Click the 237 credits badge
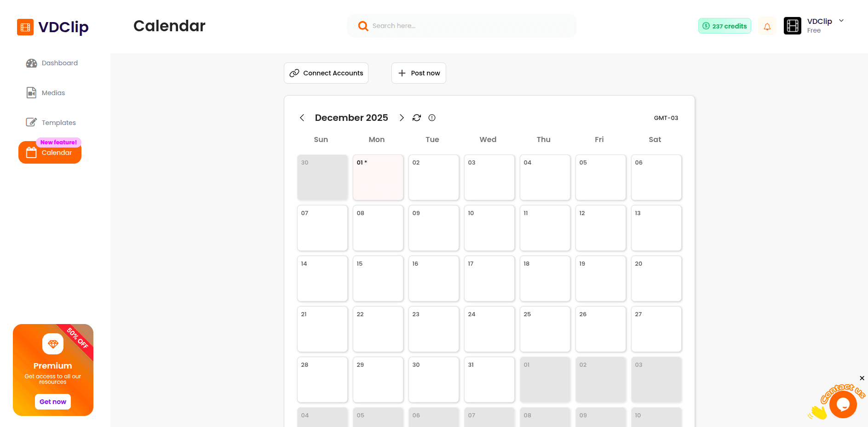Image resolution: width=868 pixels, height=427 pixels. (724, 26)
